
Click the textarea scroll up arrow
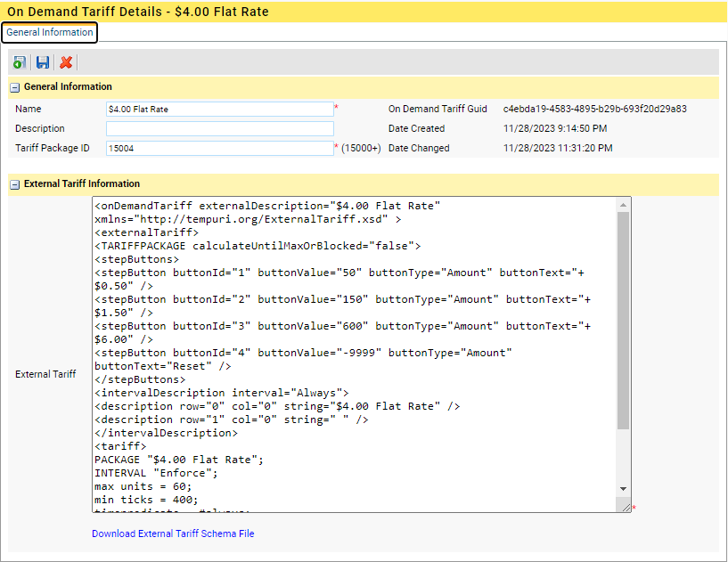(x=623, y=205)
